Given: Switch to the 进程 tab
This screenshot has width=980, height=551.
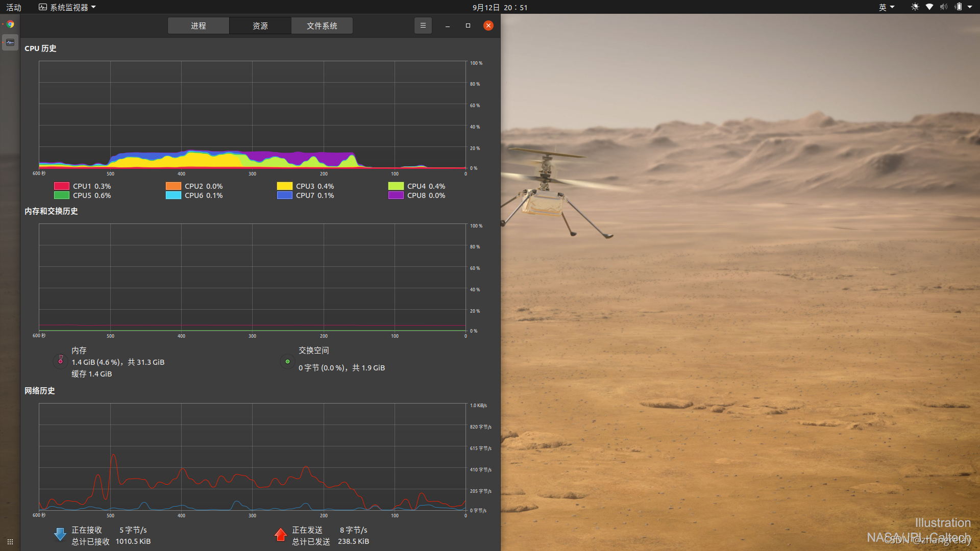Looking at the screenshot, I should (199, 26).
